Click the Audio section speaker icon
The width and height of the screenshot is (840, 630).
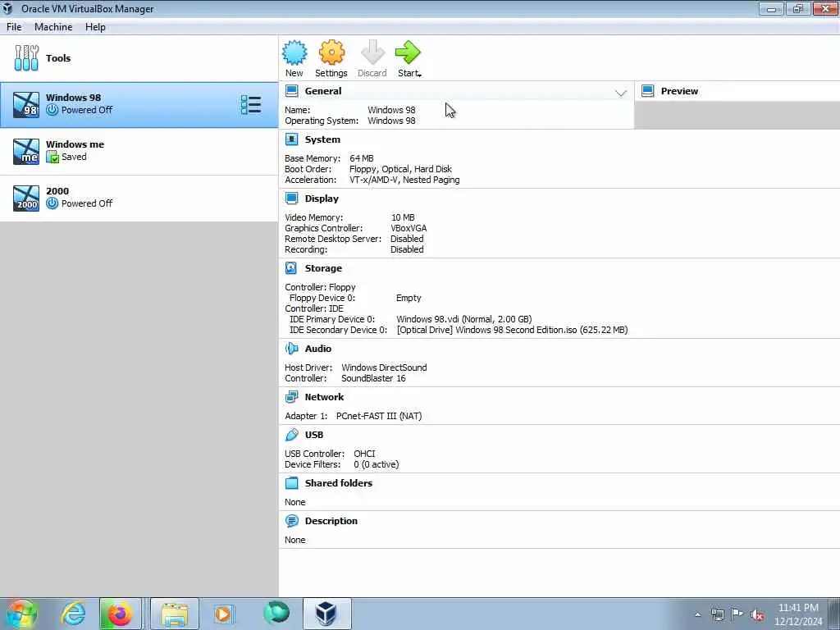pyautogui.click(x=291, y=349)
